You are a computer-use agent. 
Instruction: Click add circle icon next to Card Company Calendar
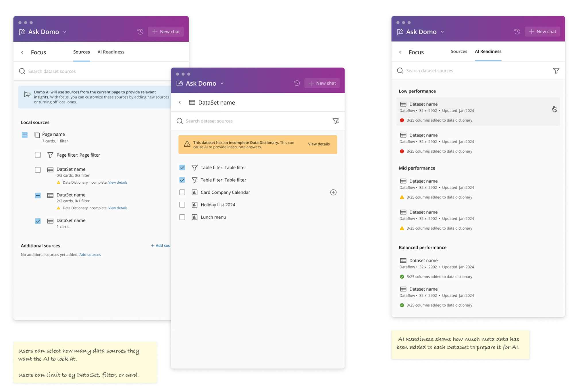[x=333, y=192]
